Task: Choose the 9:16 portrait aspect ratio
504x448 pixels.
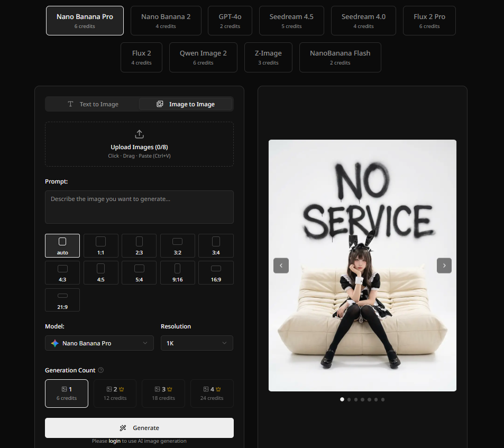Action: (x=177, y=273)
